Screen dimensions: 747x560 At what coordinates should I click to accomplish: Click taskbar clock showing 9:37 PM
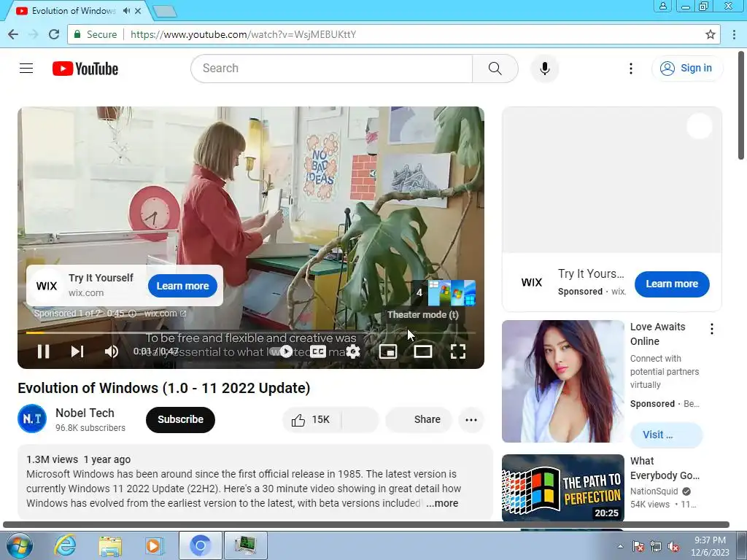pyautogui.click(x=710, y=545)
